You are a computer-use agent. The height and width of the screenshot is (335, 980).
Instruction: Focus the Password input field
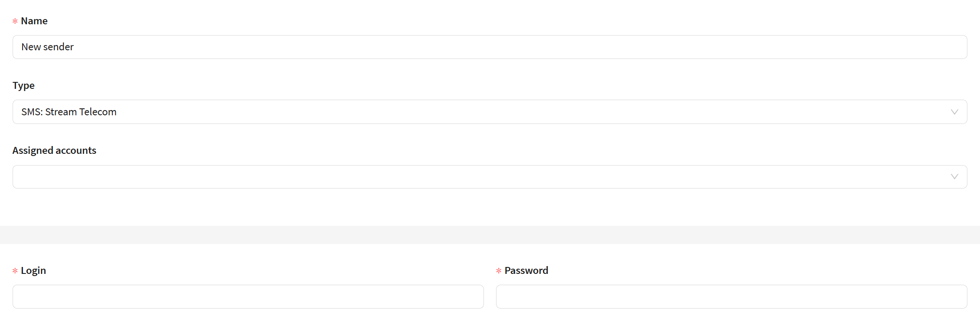[731, 296]
